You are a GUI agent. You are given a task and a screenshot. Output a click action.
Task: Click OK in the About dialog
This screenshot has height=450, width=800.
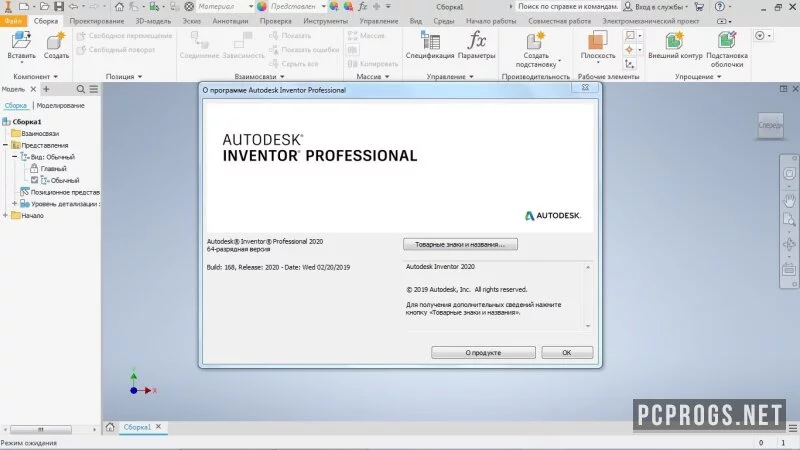pos(567,353)
